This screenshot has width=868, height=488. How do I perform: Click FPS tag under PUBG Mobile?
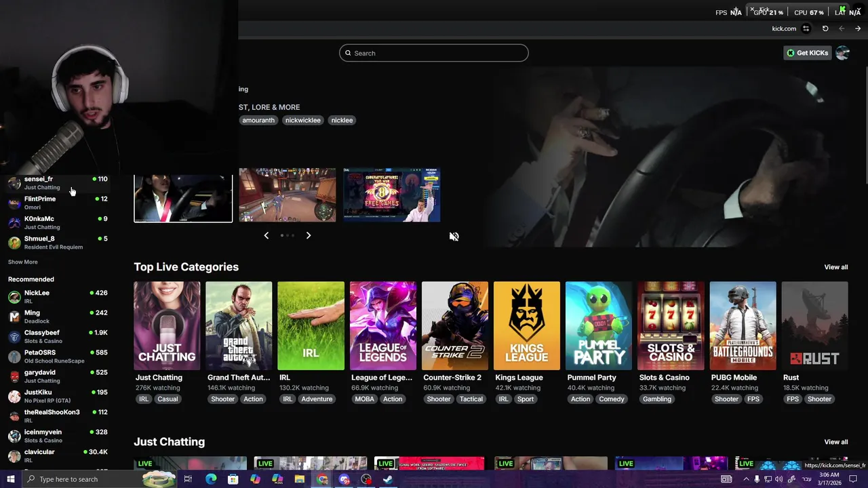pos(753,399)
